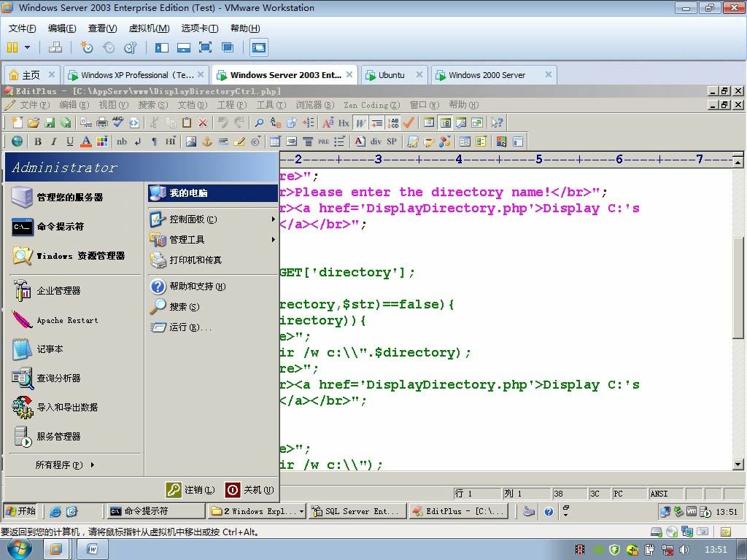The width and height of the screenshot is (747, 560).
Task: Click the New file icon in EditPlus
Action: tap(18, 122)
